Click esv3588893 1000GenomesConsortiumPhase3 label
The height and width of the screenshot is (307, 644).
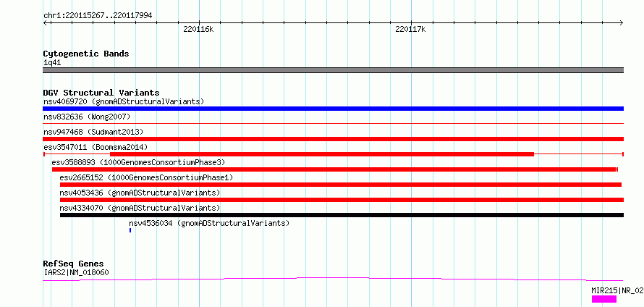(x=138, y=162)
